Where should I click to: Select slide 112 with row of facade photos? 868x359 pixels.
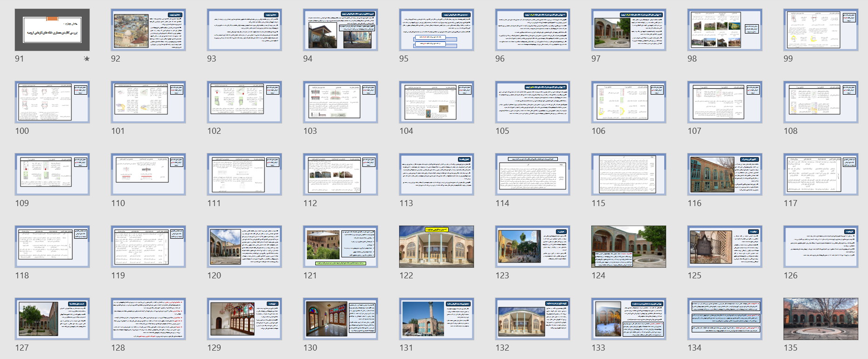340,174
